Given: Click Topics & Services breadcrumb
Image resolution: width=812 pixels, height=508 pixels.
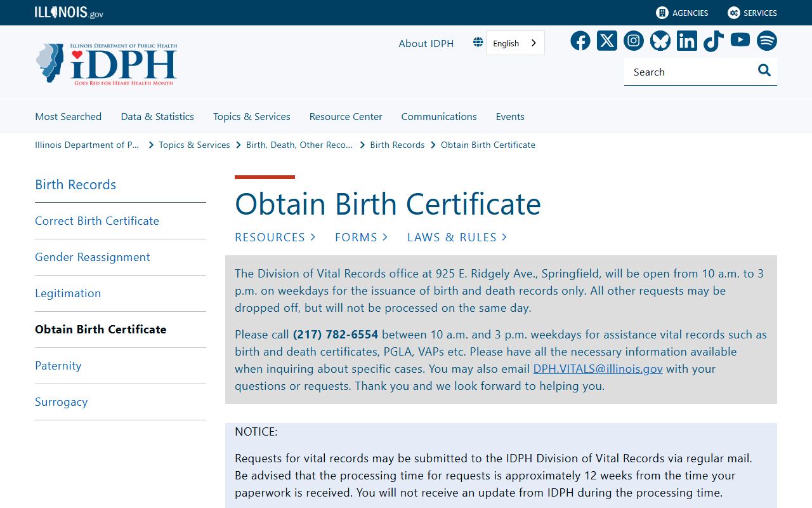Looking at the screenshot, I should (x=194, y=145).
